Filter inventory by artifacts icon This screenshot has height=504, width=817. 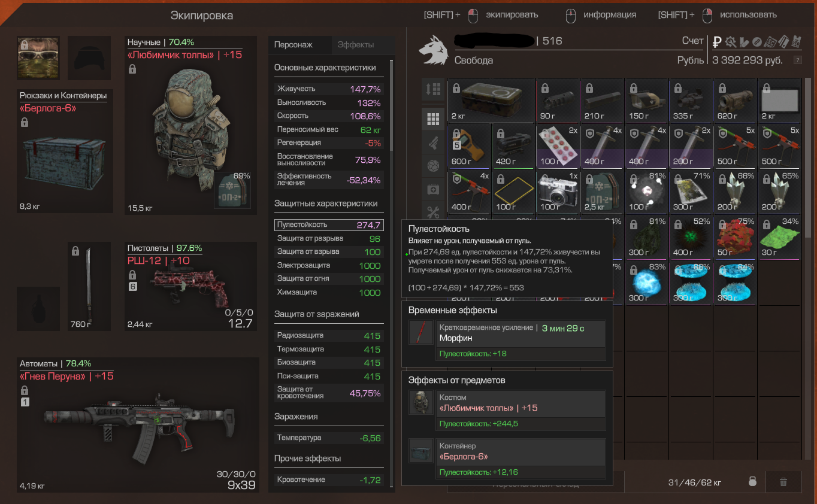click(433, 166)
